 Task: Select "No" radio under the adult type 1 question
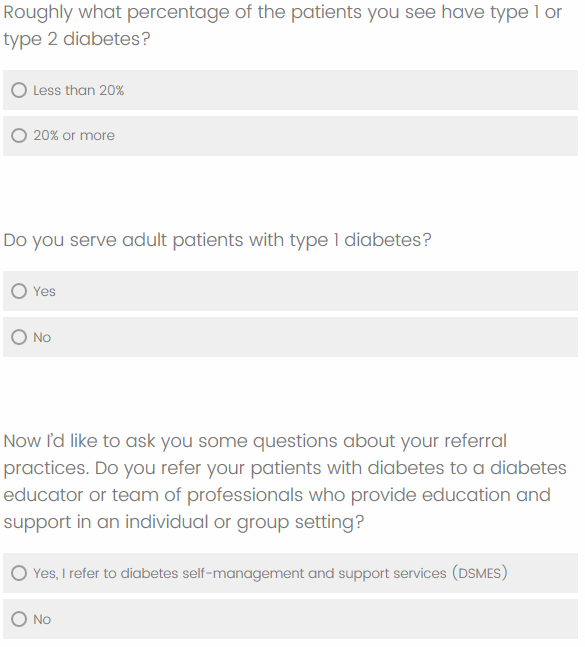[x=19, y=337]
